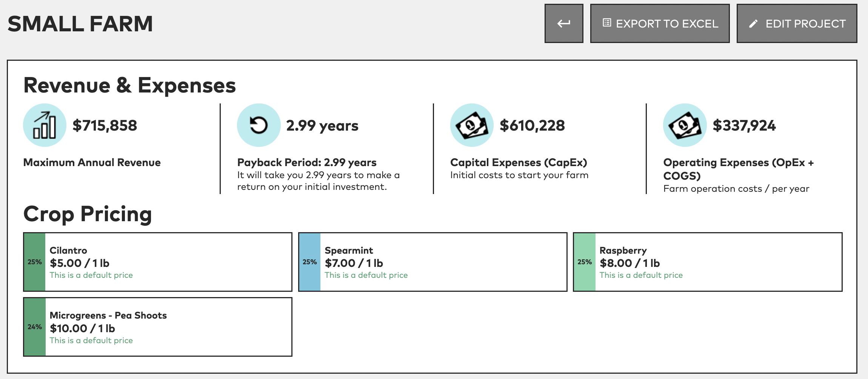868x379 pixels.
Task: Click the spreadsheet icon in Export button
Action: tap(607, 23)
